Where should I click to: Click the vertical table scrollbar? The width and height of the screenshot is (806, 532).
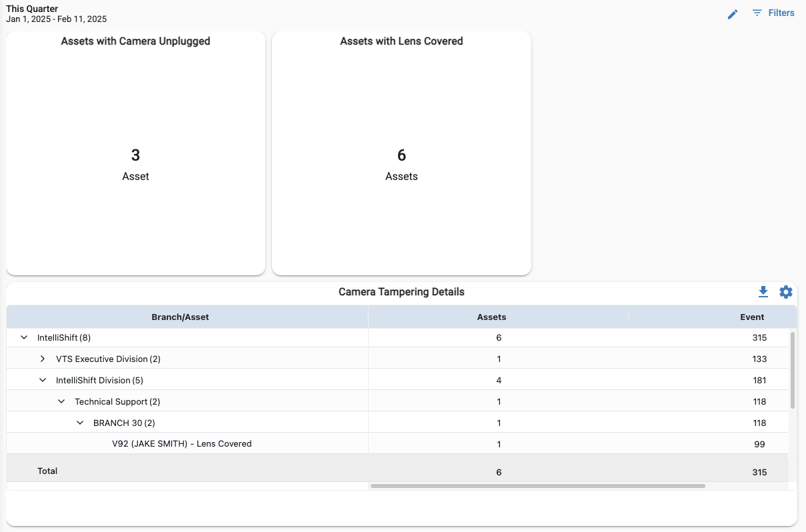(793, 370)
